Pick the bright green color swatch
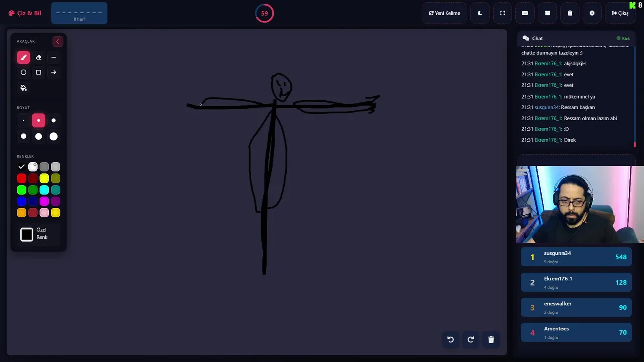Screen dimensions: 644x362 tap(21, 190)
